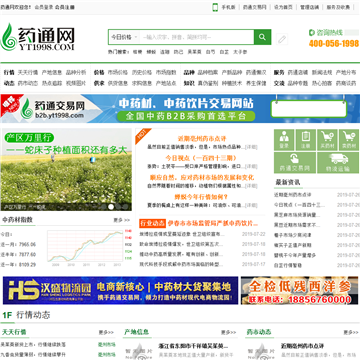Click 更多>> beside 产地信息
Screen dimensions: 360x360
(x=229, y=332)
